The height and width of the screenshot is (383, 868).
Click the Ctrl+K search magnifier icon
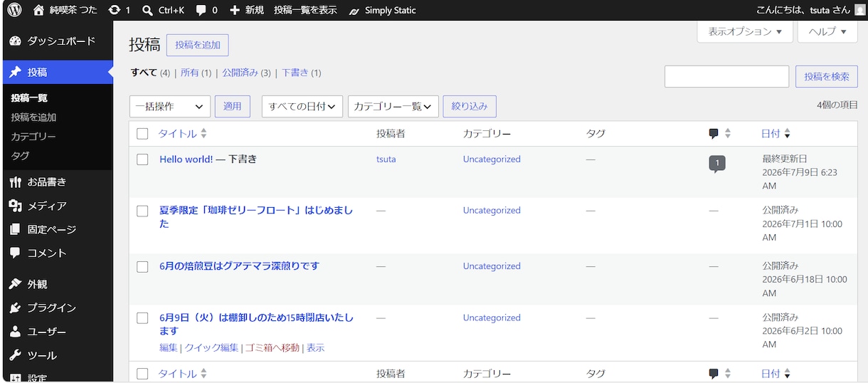click(x=147, y=10)
